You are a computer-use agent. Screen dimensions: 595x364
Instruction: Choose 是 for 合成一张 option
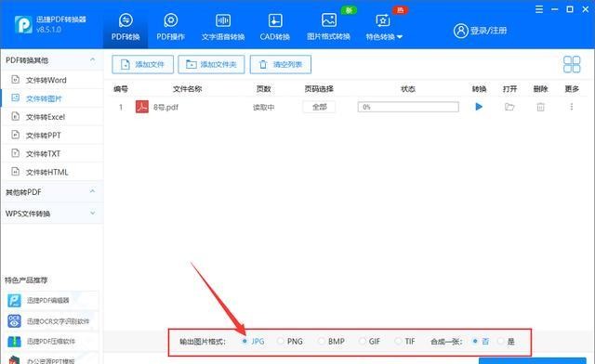click(x=501, y=342)
